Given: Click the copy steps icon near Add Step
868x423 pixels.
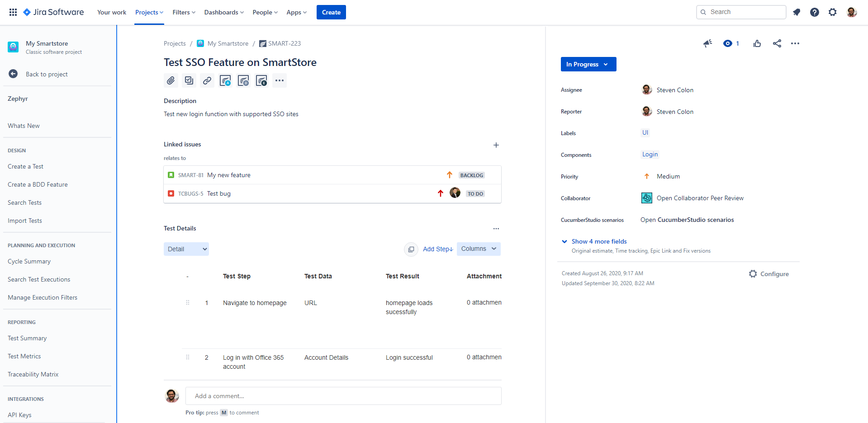Looking at the screenshot, I should (411, 249).
